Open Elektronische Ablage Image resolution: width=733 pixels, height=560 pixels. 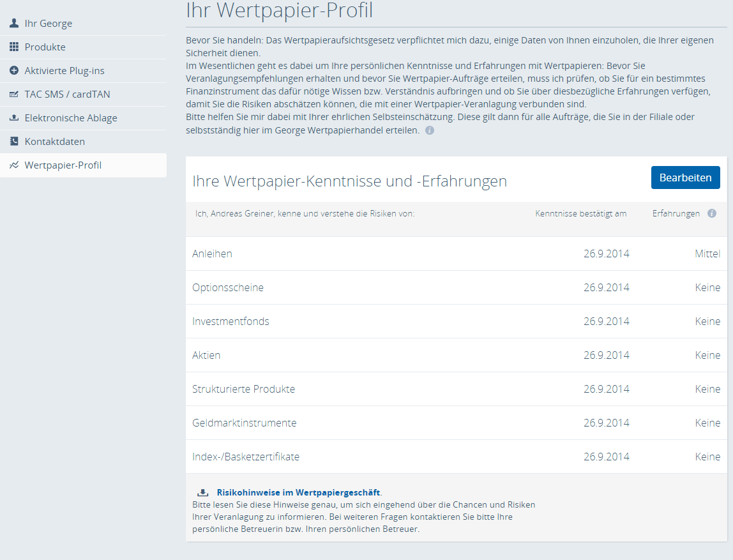pyautogui.click(x=83, y=117)
